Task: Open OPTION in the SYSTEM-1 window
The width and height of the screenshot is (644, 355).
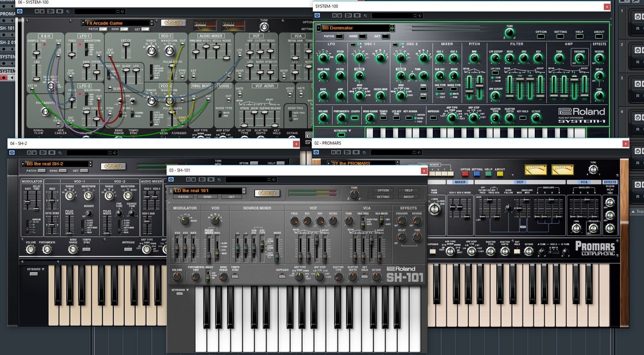Action: click(x=541, y=36)
